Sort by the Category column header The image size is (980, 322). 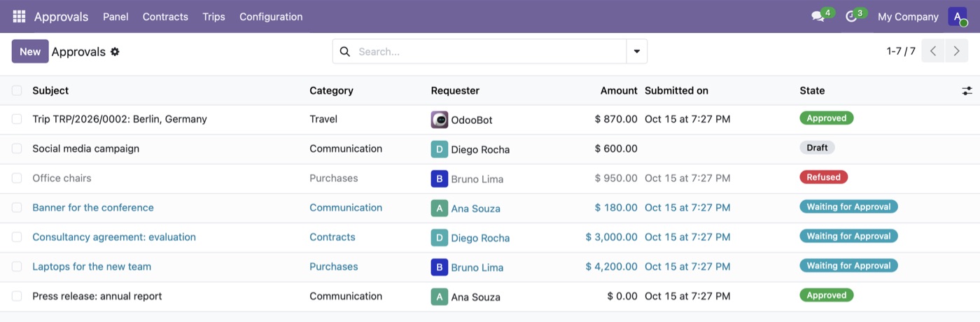(x=331, y=90)
